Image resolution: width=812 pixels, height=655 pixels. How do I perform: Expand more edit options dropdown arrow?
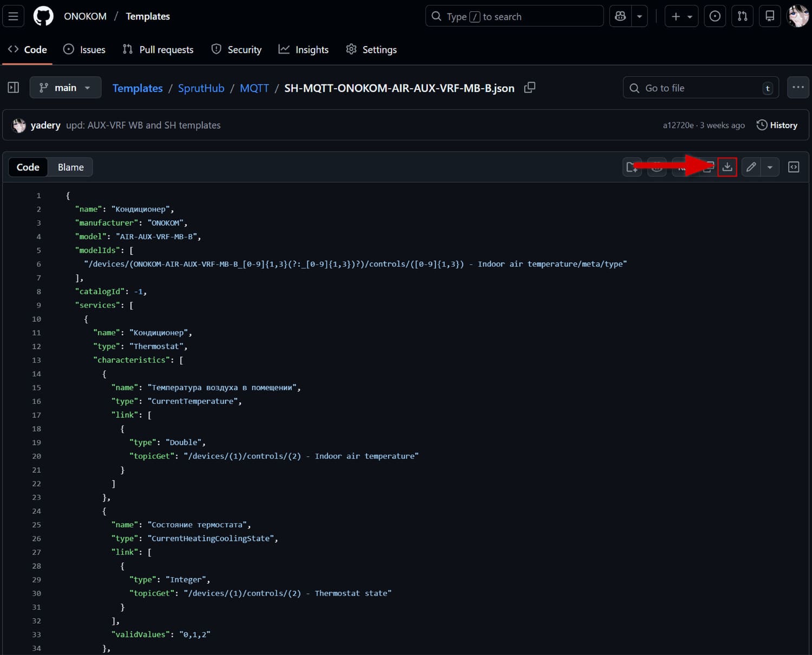[770, 167]
